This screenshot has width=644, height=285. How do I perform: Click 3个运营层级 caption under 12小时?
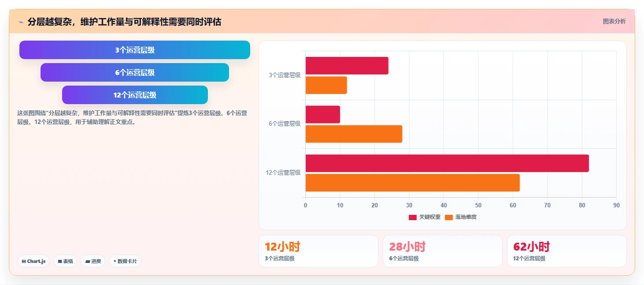[279, 259]
